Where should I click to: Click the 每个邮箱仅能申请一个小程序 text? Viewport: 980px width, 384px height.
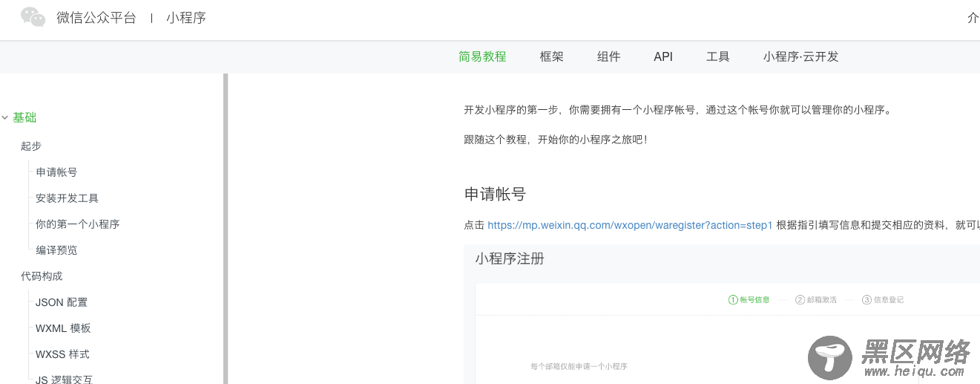[579, 366]
